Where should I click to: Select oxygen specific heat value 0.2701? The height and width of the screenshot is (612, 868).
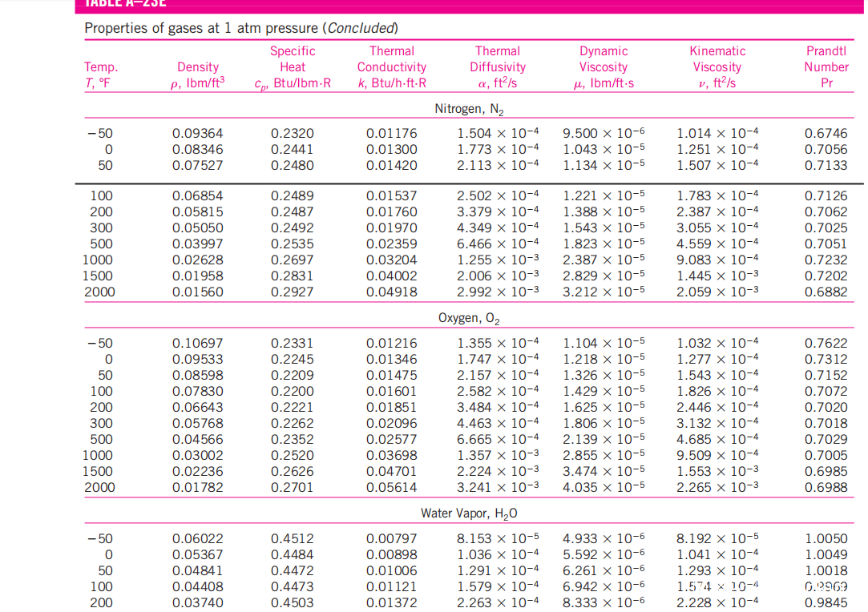[x=293, y=488]
